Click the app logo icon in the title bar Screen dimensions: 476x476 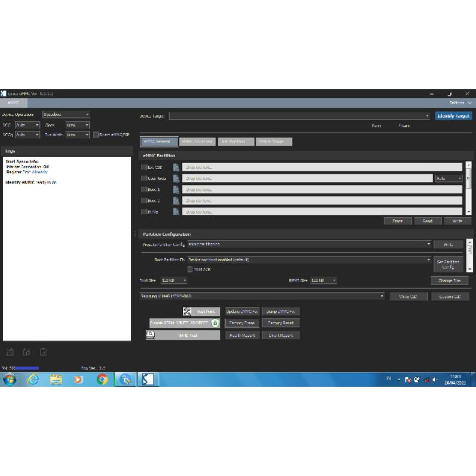(x=4, y=93)
